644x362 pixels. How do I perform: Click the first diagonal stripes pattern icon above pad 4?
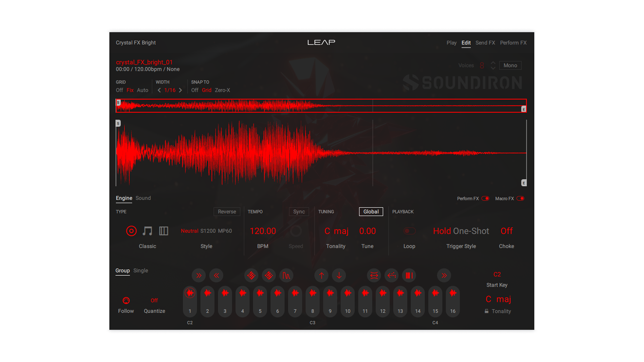251,276
